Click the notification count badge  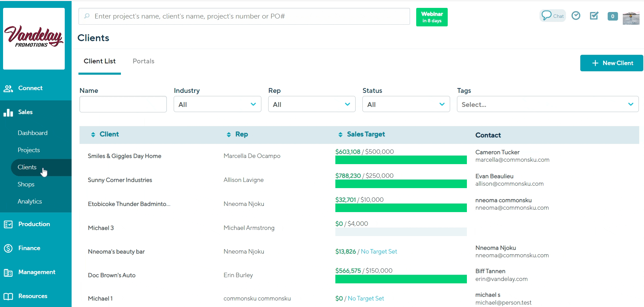tap(612, 16)
